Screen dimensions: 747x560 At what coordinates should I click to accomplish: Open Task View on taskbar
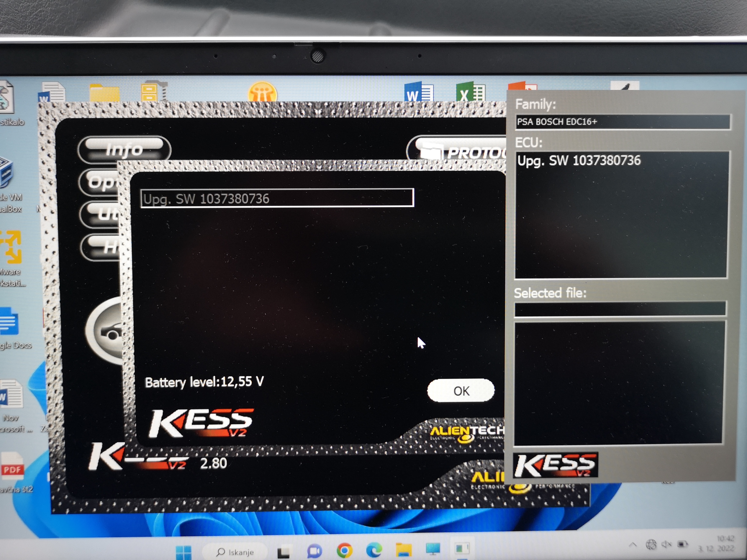click(x=283, y=552)
